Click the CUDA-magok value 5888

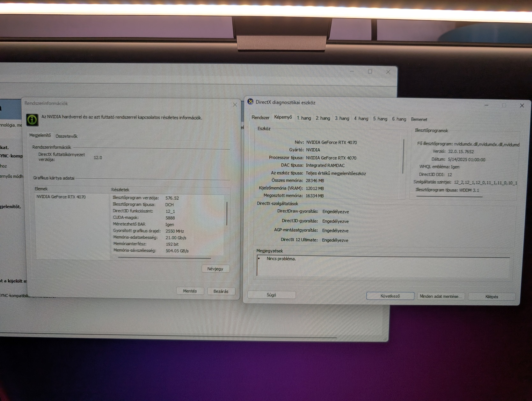(170, 218)
